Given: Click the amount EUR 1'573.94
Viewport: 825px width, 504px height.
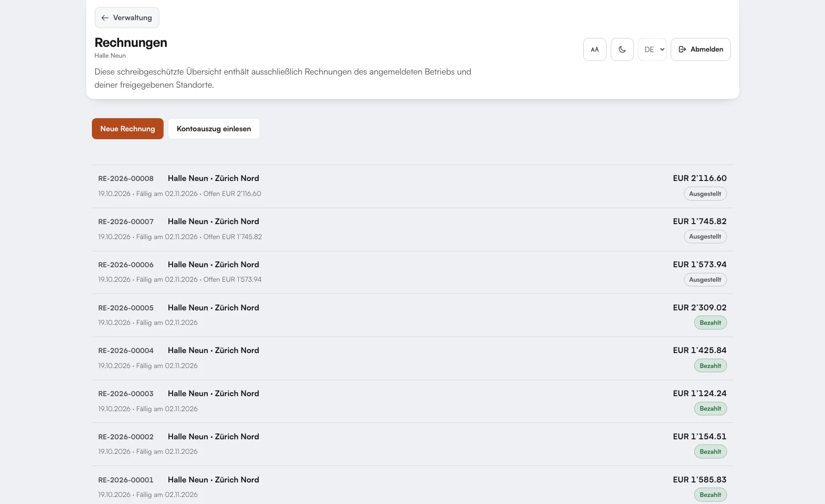Looking at the screenshot, I should pos(699,264).
